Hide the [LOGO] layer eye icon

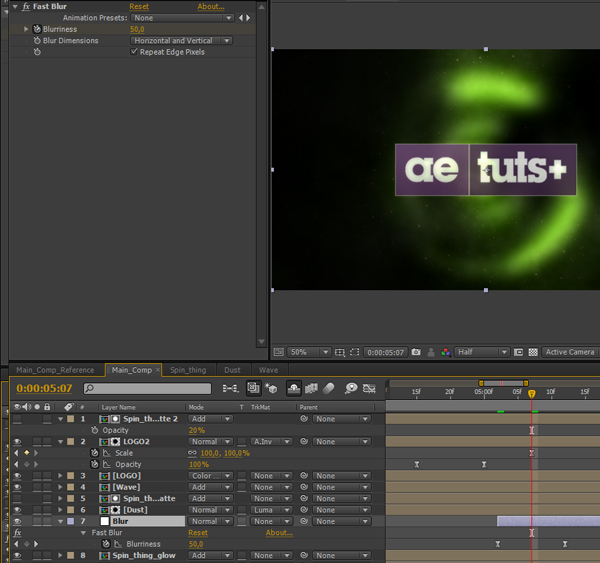pyautogui.click(x=17, y=476)
